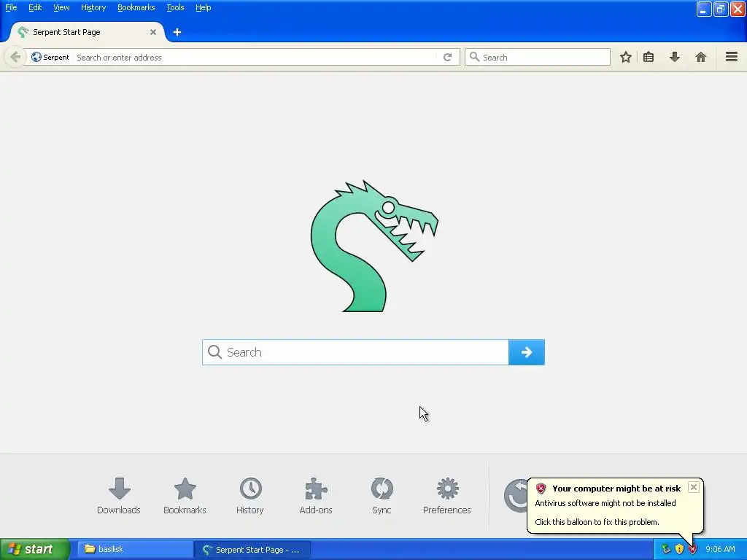This screenshot has height=560, width=747.
Task: Close the security warning balloon
Action: pos(694,487)
